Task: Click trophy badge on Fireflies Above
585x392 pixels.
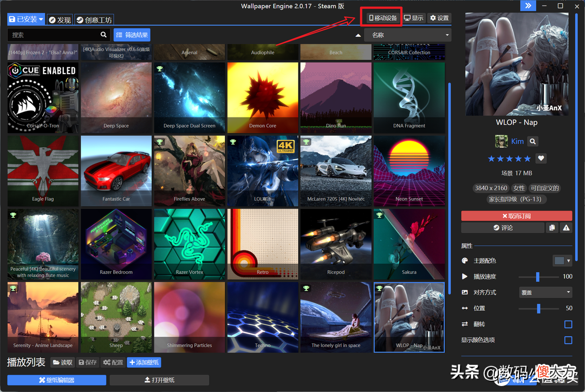Action: (x=160, y=142)
